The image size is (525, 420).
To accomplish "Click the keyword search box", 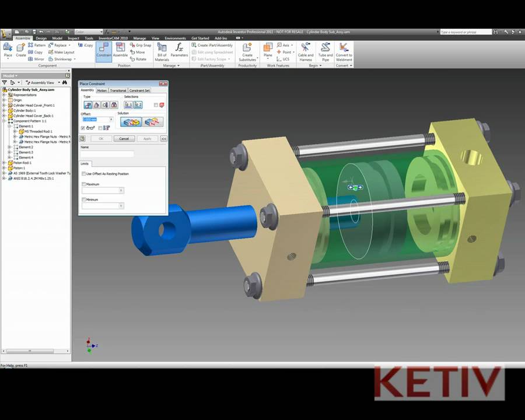I will click(466, 32).
